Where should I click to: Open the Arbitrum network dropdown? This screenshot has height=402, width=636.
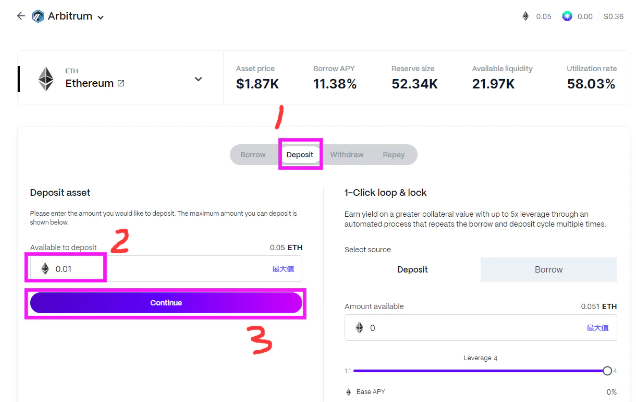pyautogui.click(x=101, y=17)
